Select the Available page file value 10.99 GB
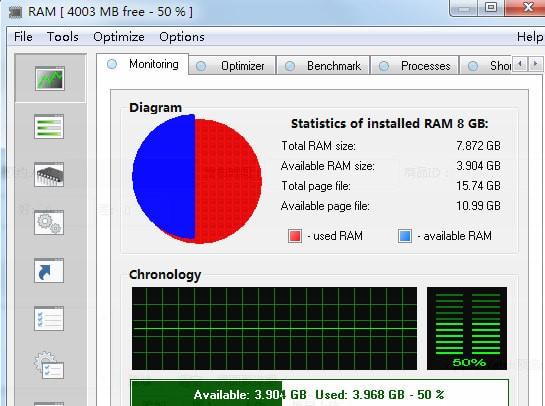545x406 pixels. [x=478, y=206]
